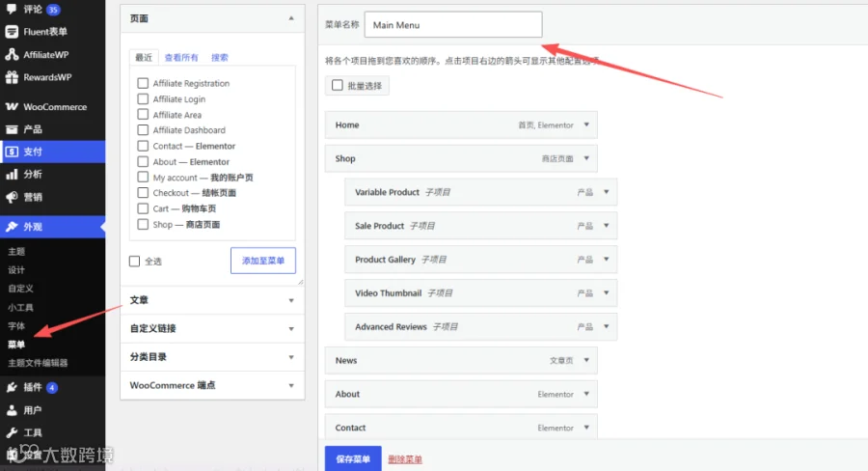Open Plugins (插件) plug icon
Image resolution: width=868 pixels, height=471 pixels.
point(11,387)
